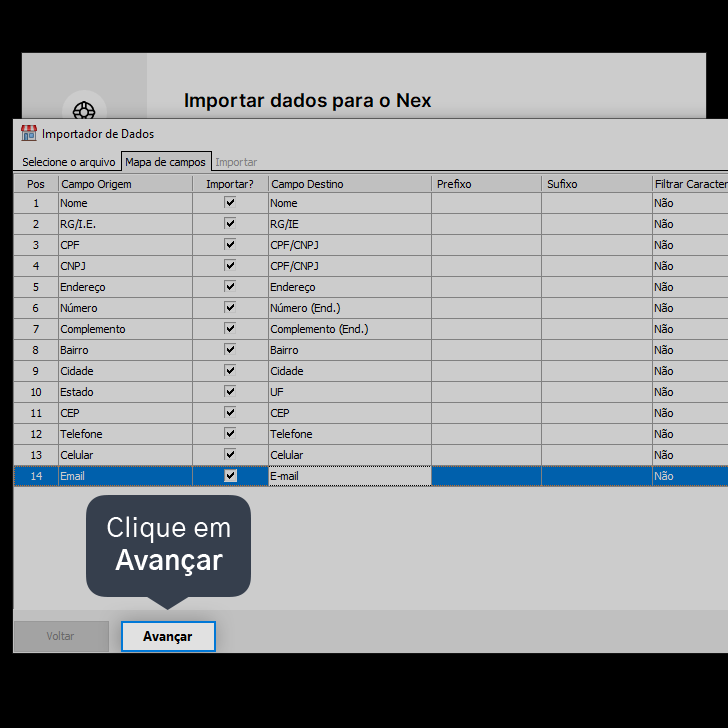Click position number 14 in the Pos column

pos(36,476)
